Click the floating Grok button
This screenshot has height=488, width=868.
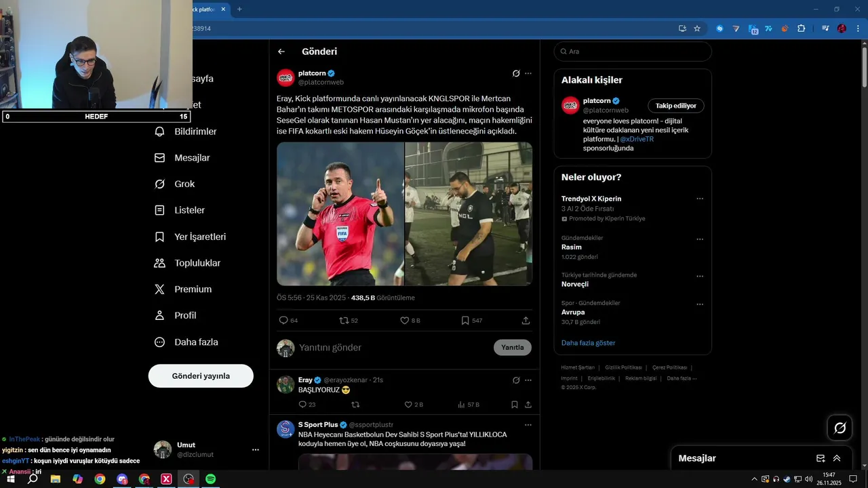[840, 428]
